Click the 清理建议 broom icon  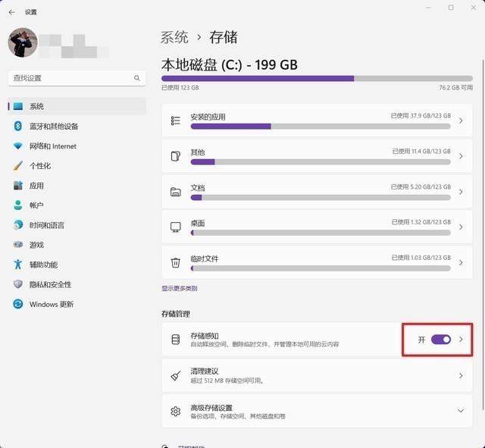pyautogui.click(x=176, y=375)
